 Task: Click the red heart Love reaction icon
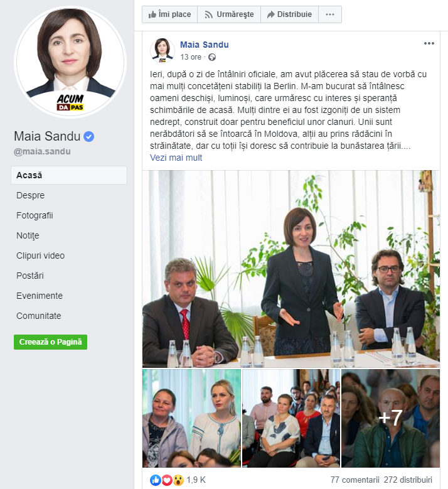pyautogui.click(x=167, y=480)
